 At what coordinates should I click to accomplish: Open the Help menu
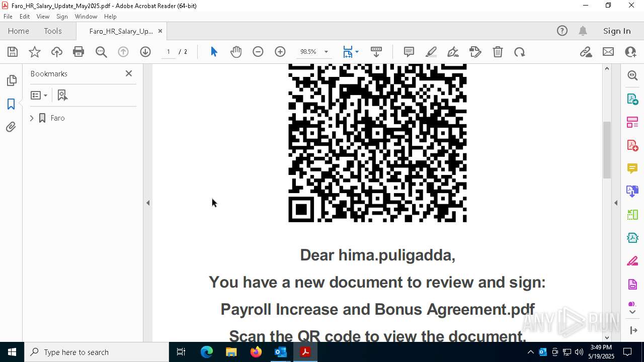[x=110, y=17]
